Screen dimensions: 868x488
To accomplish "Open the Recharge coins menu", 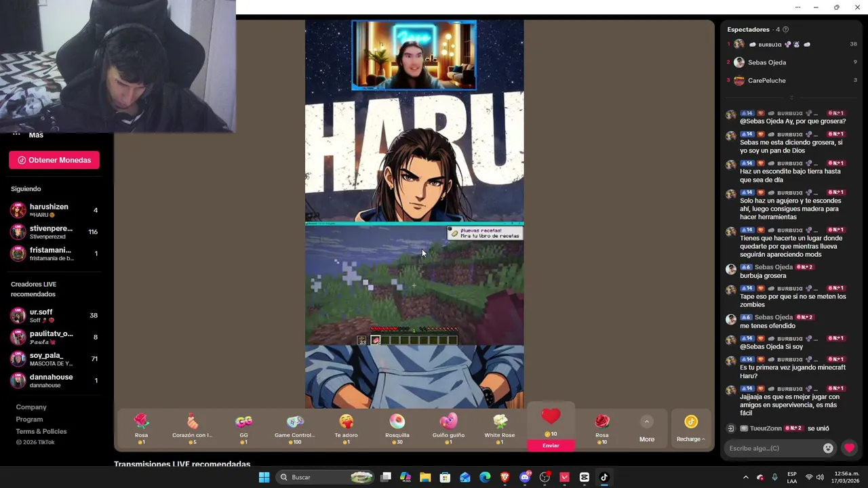I will 690,429.
